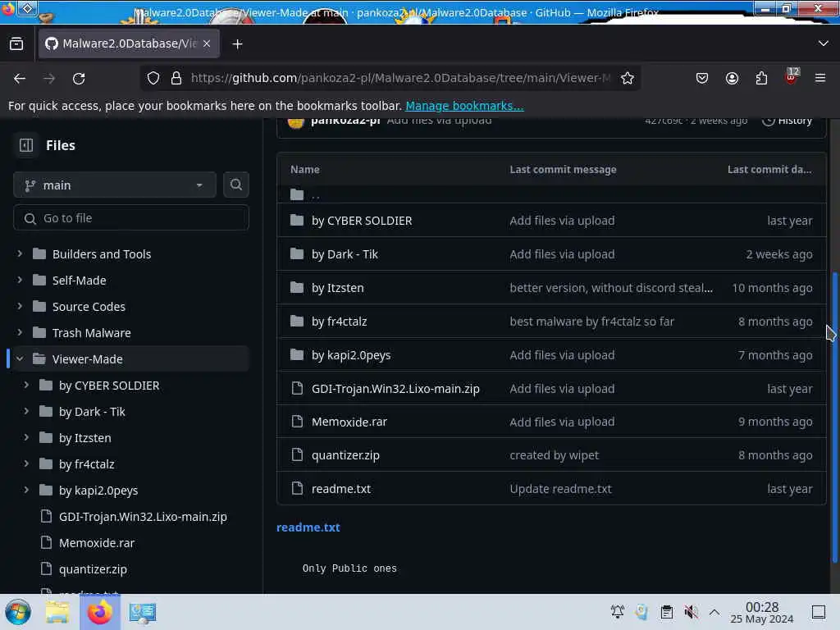
Task: Open commit 'best malware by fr4ctalz so far'
Action: click(592, 322)
